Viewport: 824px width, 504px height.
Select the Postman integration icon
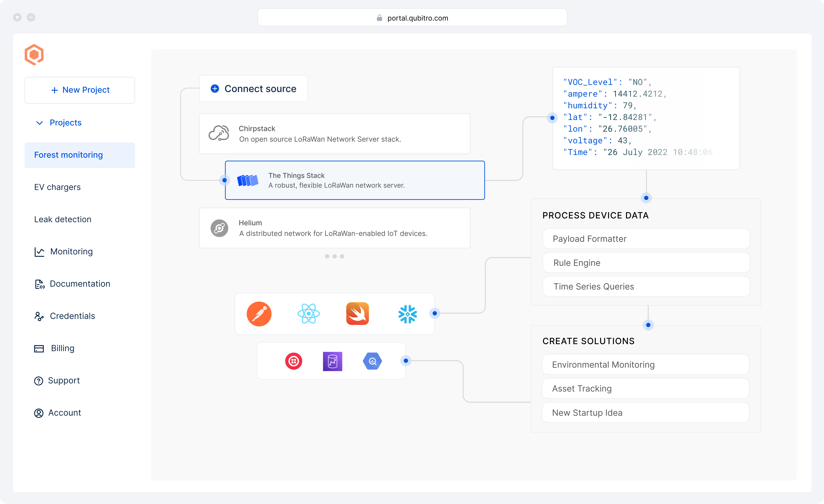259,314
